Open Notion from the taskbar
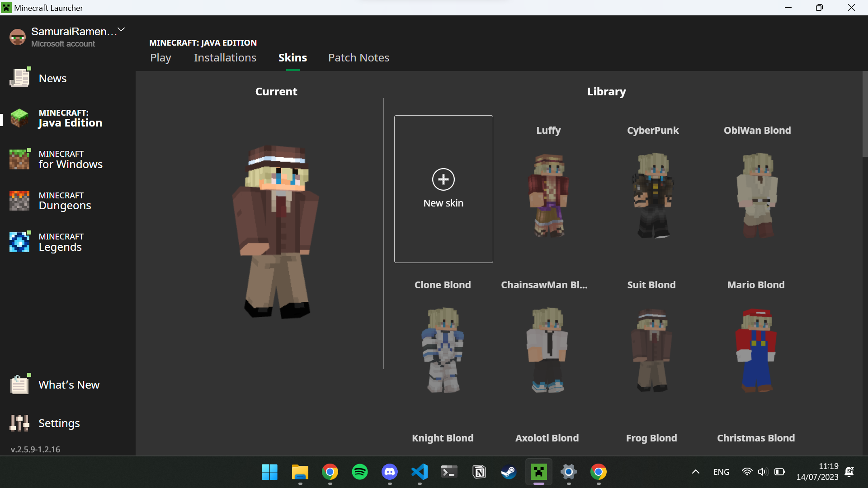This screenshot has width=868, height=488. coord(479,472)
